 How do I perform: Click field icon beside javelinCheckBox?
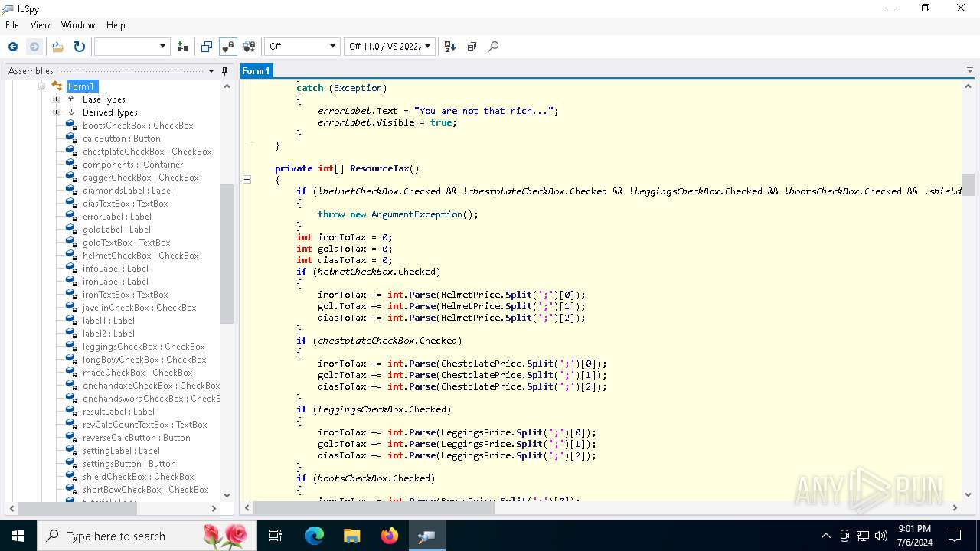point(71,308)
